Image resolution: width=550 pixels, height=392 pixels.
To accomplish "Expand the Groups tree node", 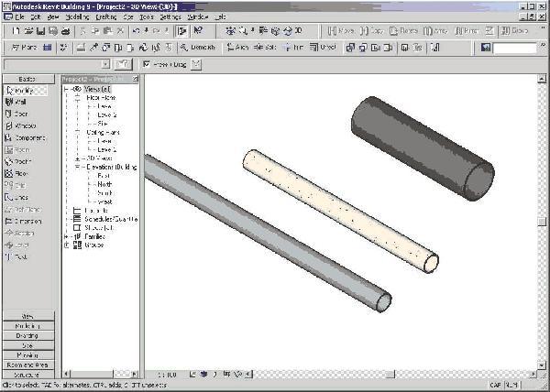I will click(66, 245).
